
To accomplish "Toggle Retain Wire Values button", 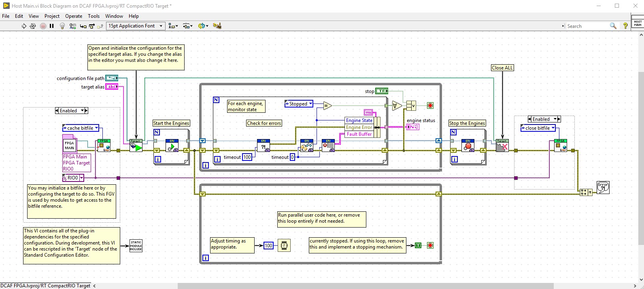I will [73, 26].
